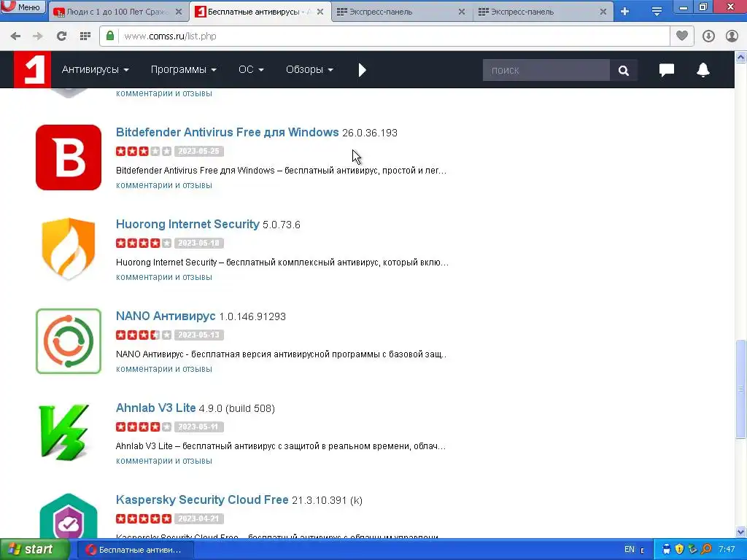This screenshot has height=560, width=747.
Task: Click the Bitdefender star rating
Action: pos(144,152)
